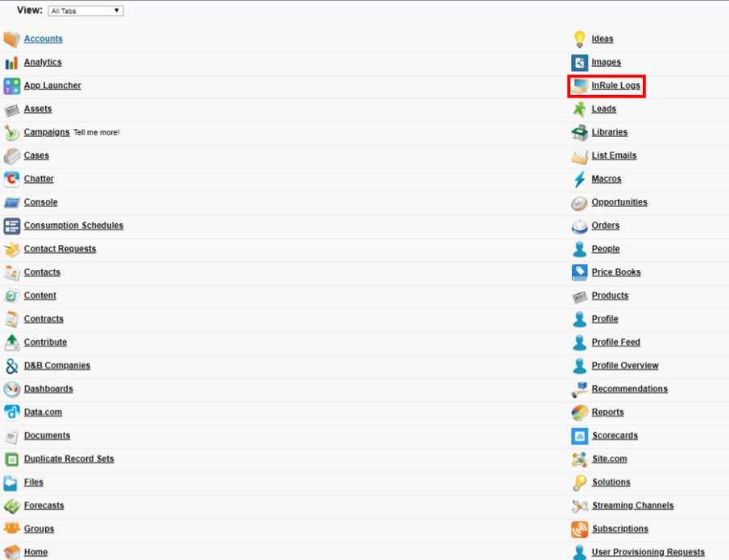Click the Orders bell icon
This screenshot has height=560, width=729.
tap(579, 226)
